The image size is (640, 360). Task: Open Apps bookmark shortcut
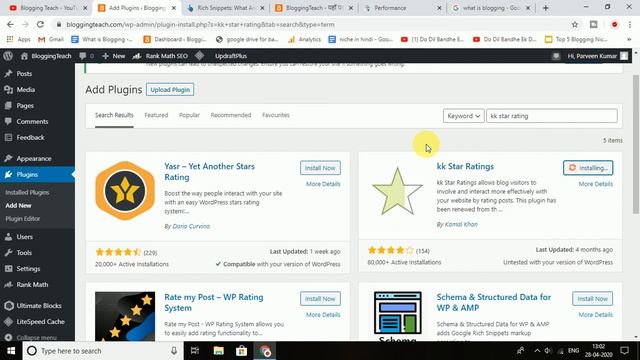18,39
